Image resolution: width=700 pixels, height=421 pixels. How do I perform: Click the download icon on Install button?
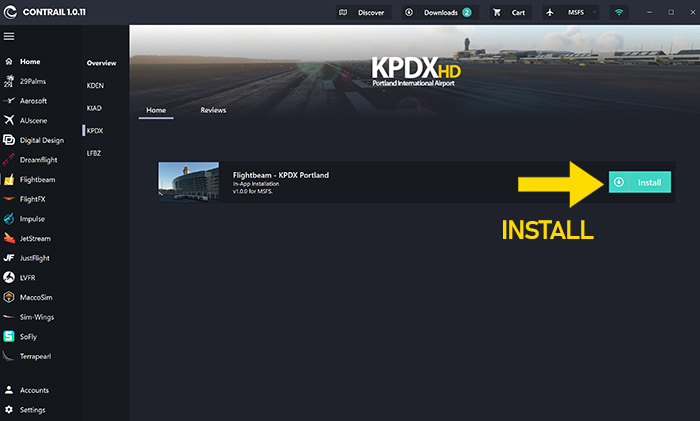[x=619, y=182]
